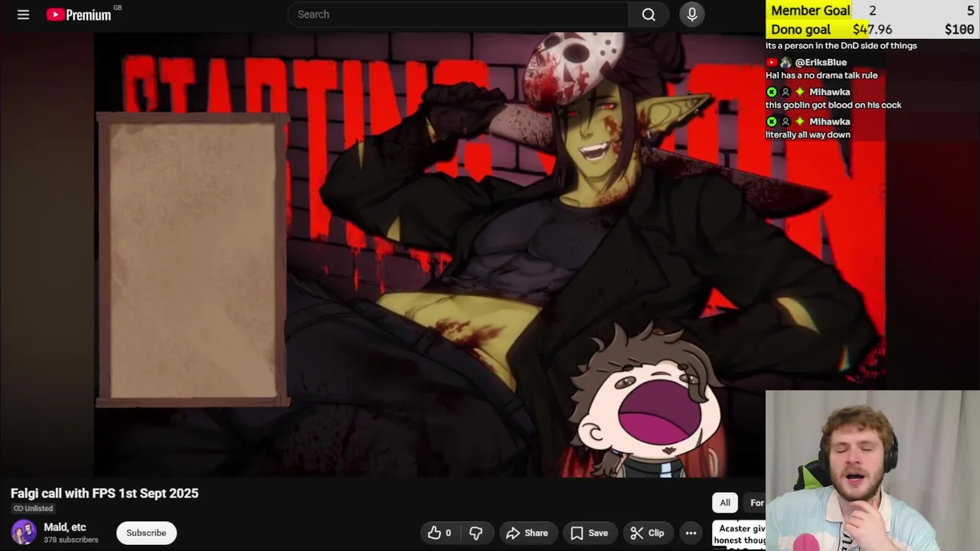The width and height of the screenshot is (980, 551).
Task: Open Mald, etc channel avatar
Action: click(24, 533)
